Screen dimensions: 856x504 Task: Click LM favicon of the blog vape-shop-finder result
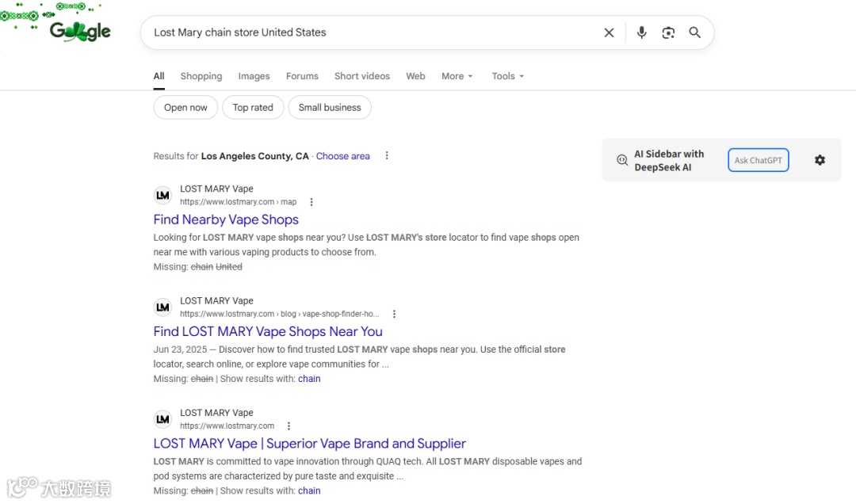pyautogui.click(x=162, y=307)
